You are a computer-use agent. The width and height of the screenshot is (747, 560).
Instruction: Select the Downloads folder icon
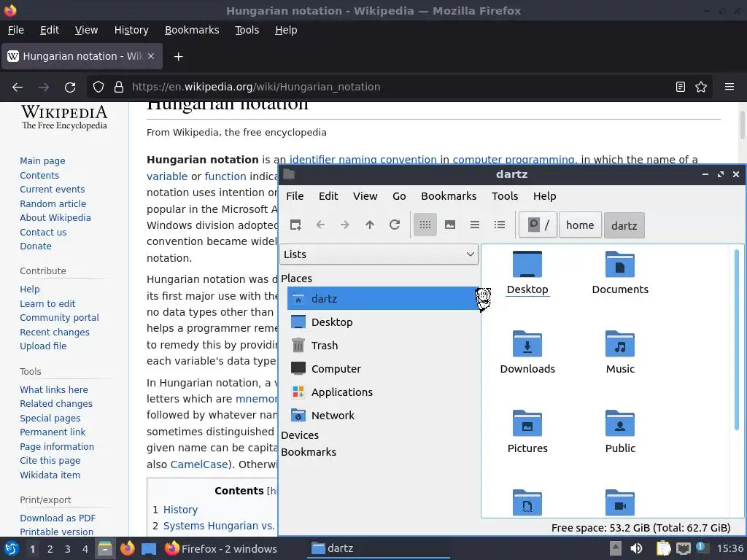pyautogui.click(x=527, y=352)
